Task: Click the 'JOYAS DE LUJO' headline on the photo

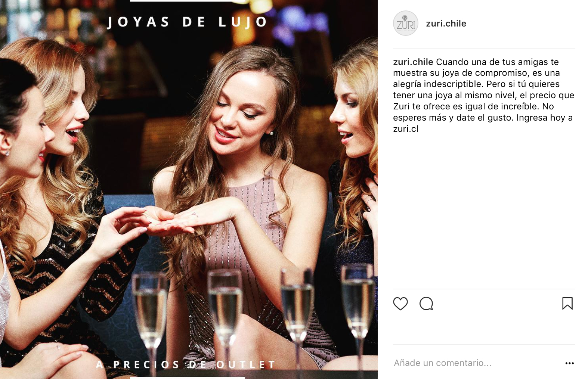Action: 187,22
